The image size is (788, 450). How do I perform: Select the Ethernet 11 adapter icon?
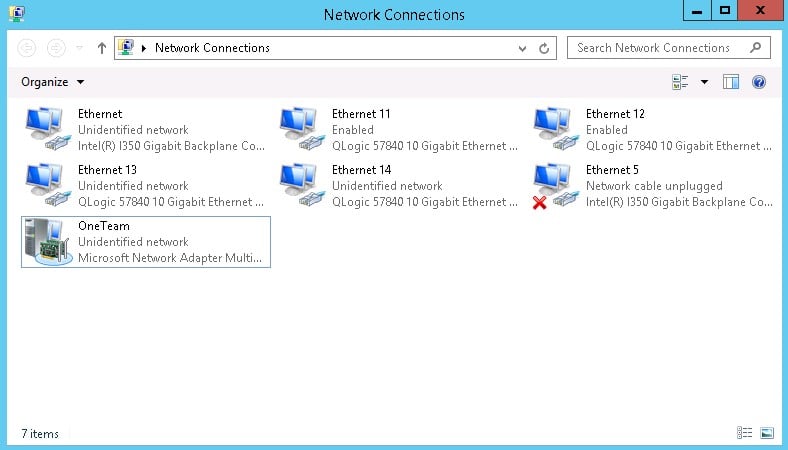(302, 129)
